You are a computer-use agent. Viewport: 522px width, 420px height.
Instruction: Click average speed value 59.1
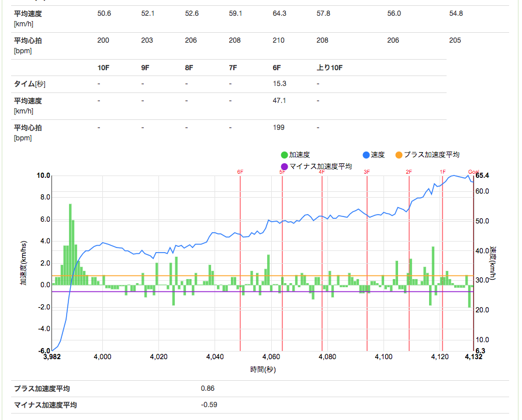click(236, 13)
